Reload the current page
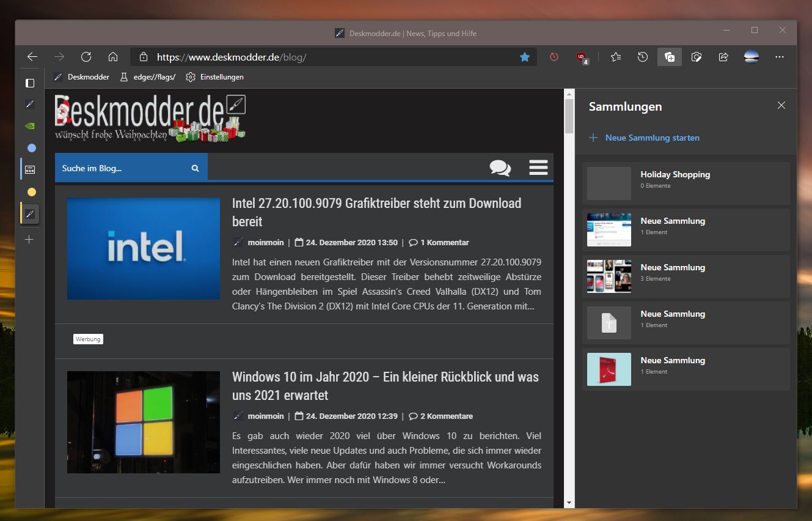This screenshot has width=812, height=521. (x=86, y=57)
